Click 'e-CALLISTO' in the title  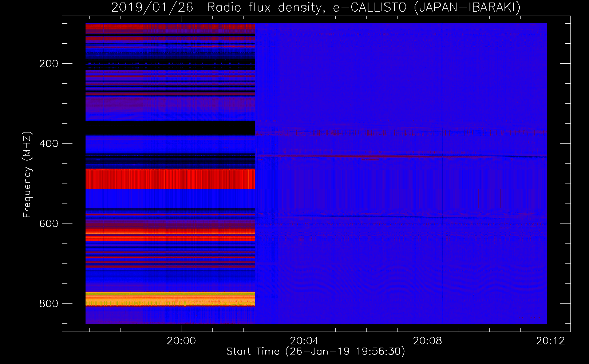(370, 7)
